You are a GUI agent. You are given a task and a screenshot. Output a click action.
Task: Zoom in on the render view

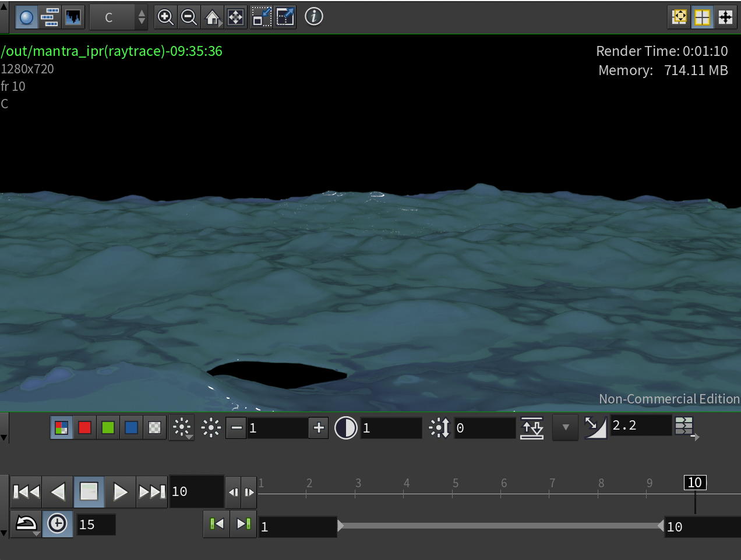165,17
